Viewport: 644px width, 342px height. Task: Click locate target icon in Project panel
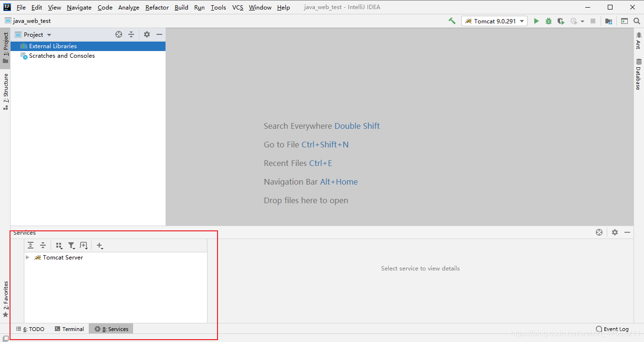coord(119,34)
